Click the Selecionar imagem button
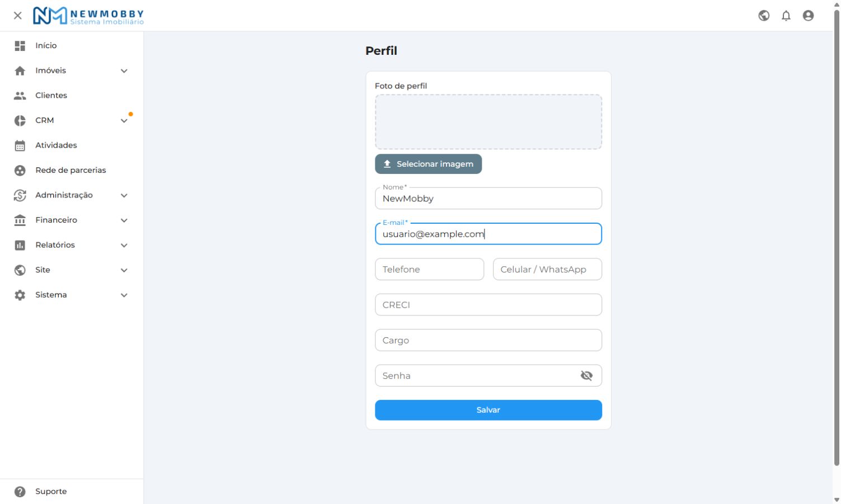Viewport: 841px width, 504px height. coord(428,164)
